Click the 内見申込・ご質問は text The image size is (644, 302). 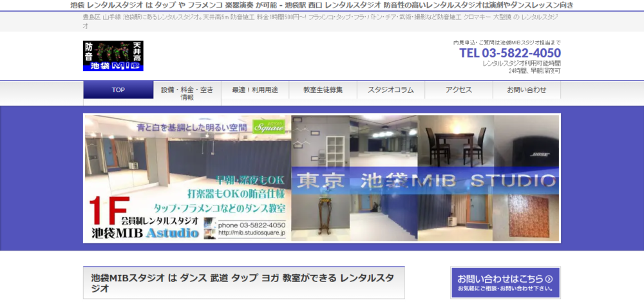507,42
